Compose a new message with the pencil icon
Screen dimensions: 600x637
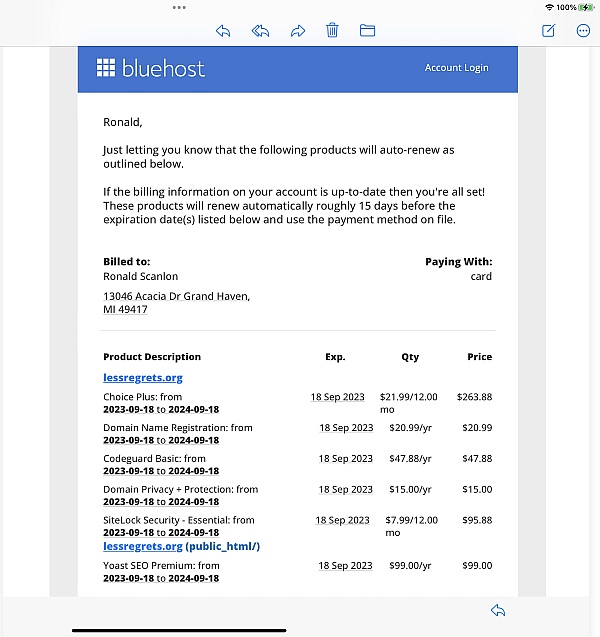tap(548, 31)
